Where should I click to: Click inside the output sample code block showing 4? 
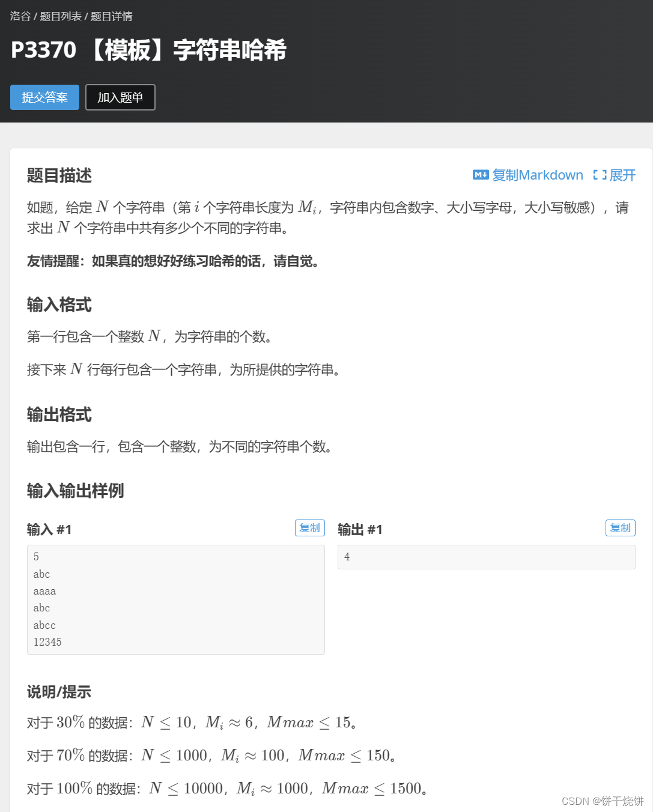[485, 557]
